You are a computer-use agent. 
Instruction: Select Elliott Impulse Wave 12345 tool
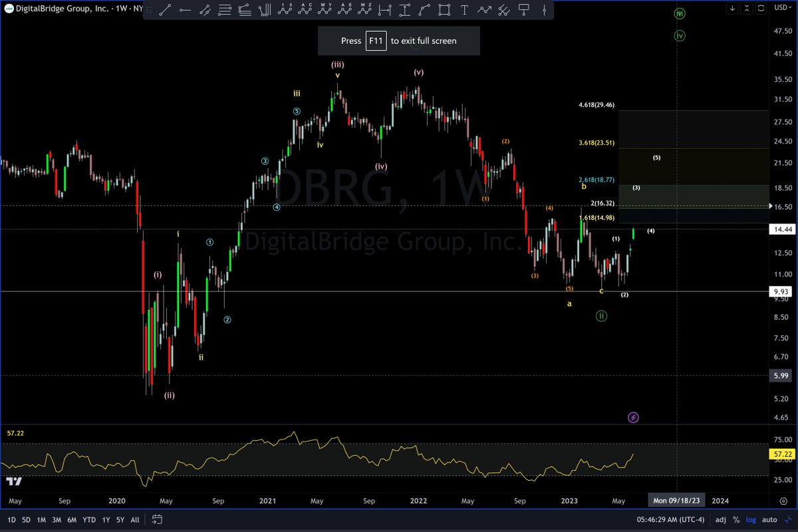coord(286,9)
